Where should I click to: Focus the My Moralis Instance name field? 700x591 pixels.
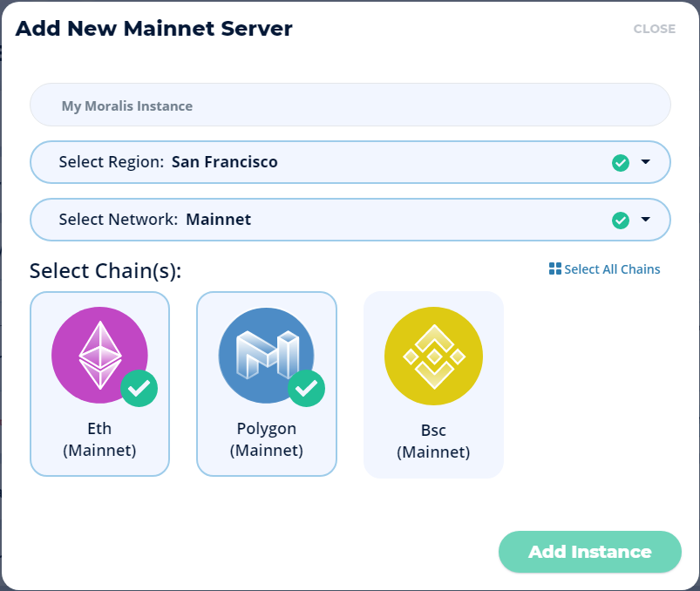tap(350, 105)
